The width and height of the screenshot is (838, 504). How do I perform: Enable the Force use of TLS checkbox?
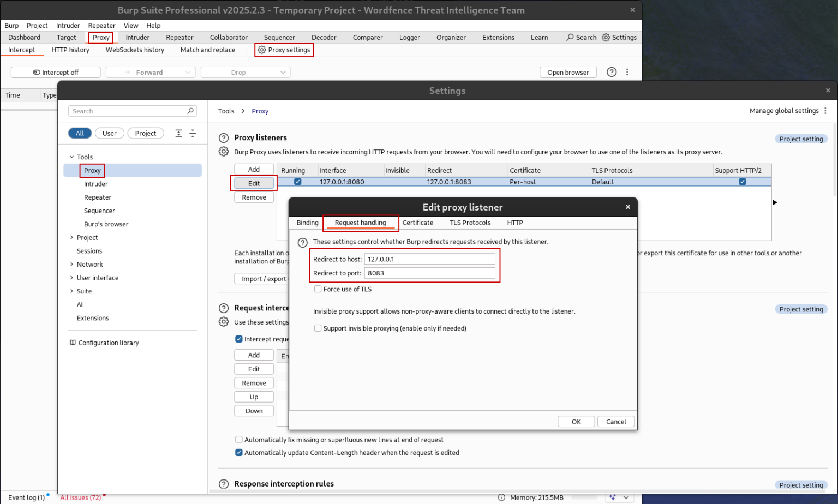pos(318,289)
